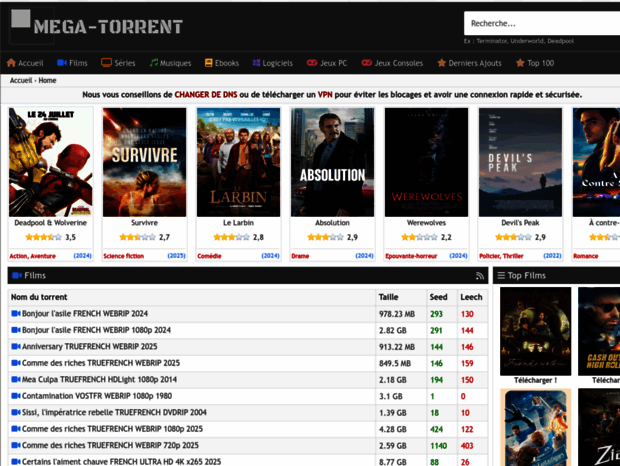Open Comme des riches TRUEFRENCH WEBRIP 2025 torrent

101,363
